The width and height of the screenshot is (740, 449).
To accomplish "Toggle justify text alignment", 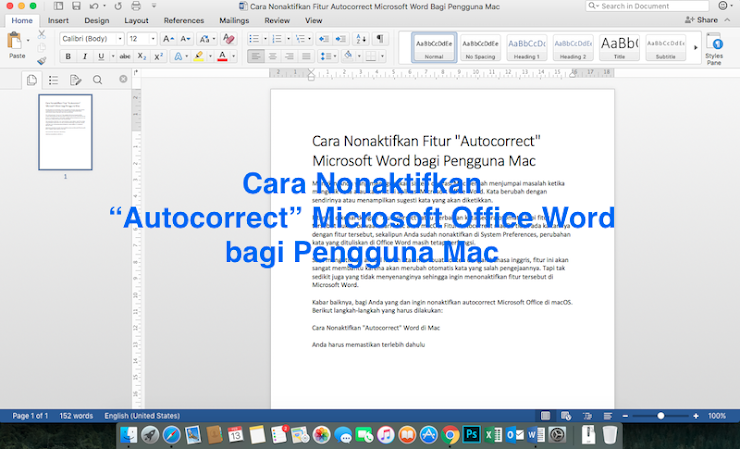I will (x=306, y=56).
